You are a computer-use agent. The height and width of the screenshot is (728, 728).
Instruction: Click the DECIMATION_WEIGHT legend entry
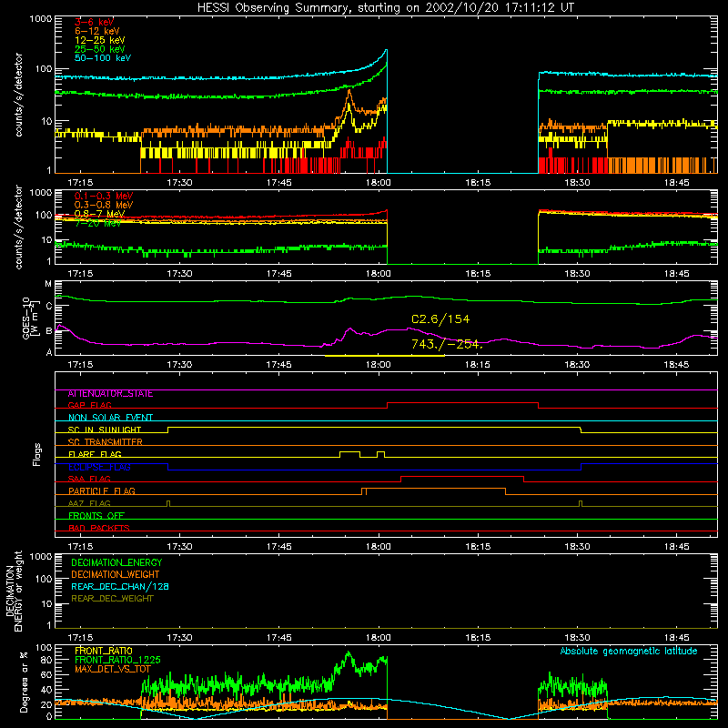click(x=116, y=574)
